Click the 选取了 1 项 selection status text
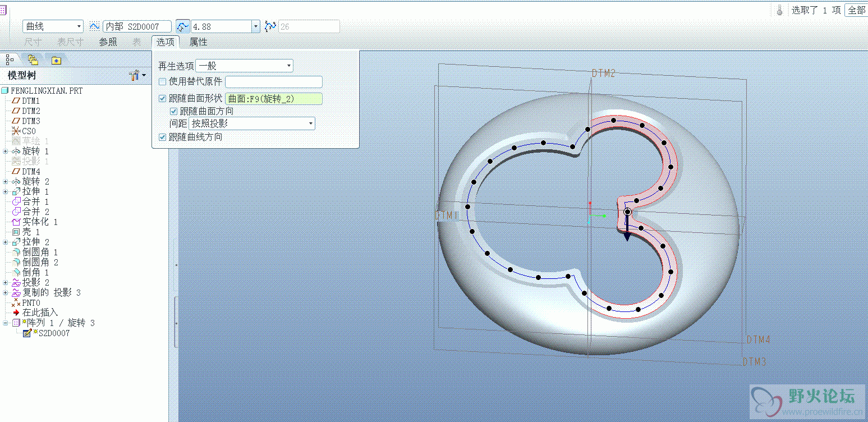The image size is (868, 422). click(x=816, y=10)
